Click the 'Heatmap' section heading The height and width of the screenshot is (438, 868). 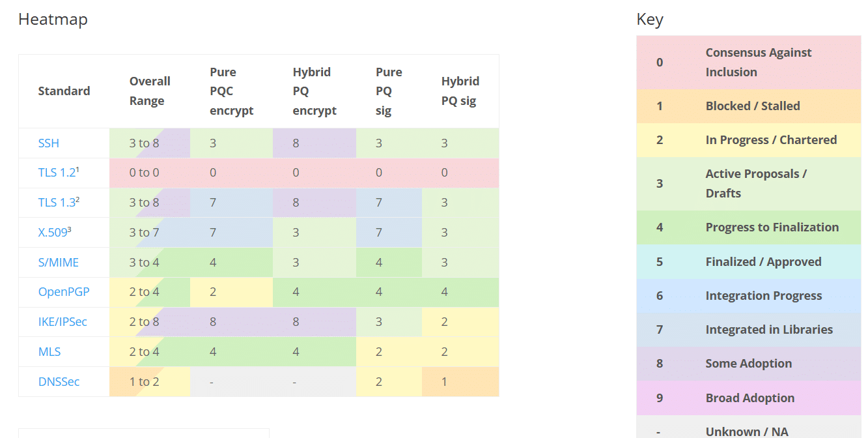(x=53, y=20)
